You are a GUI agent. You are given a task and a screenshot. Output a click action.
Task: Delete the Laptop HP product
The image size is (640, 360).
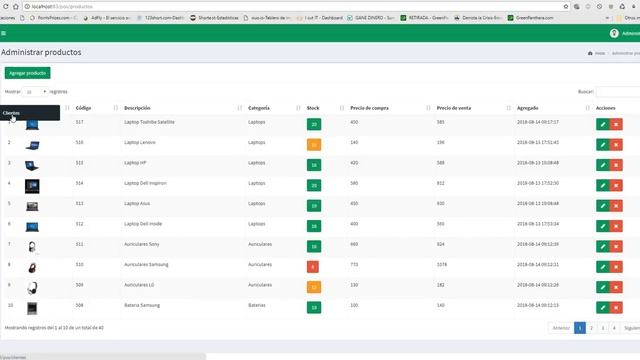[616, 165]
